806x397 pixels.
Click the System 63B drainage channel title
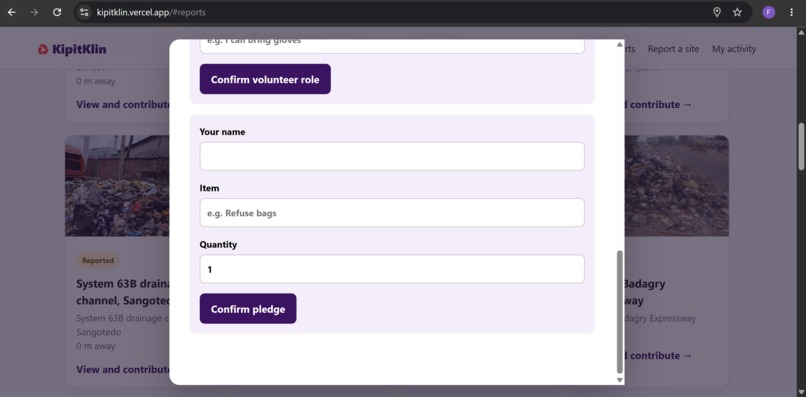coord(123,292)
